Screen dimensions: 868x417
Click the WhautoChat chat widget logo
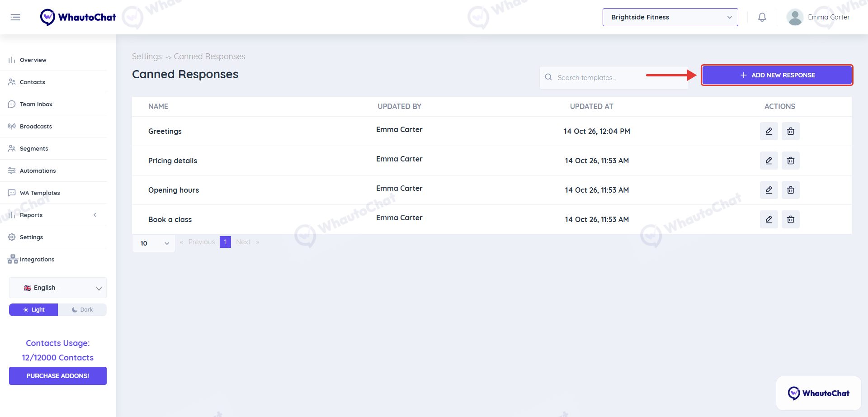[x=819, y=393]
